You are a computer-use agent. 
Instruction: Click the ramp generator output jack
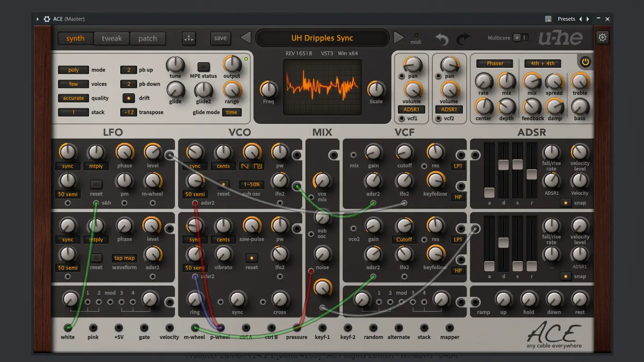click(x=475, y=302)
